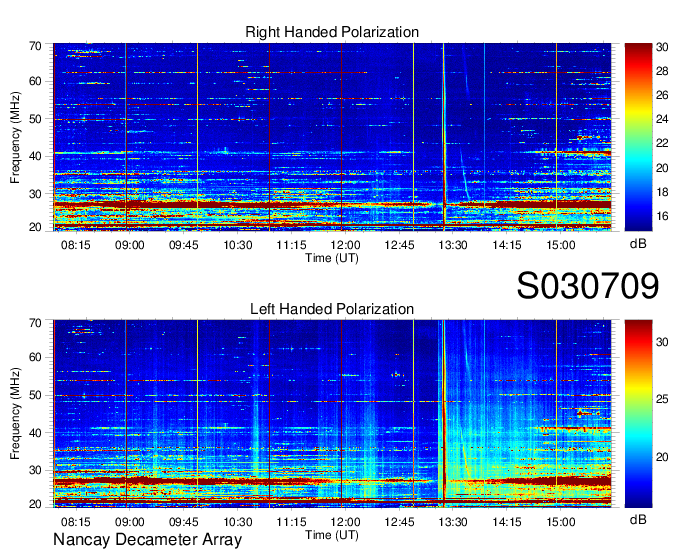The height and width of the screenshot is (552, 680).
Task: Click the 40 MHz tick in Left Handed plot
Action: tap(35, 433)
